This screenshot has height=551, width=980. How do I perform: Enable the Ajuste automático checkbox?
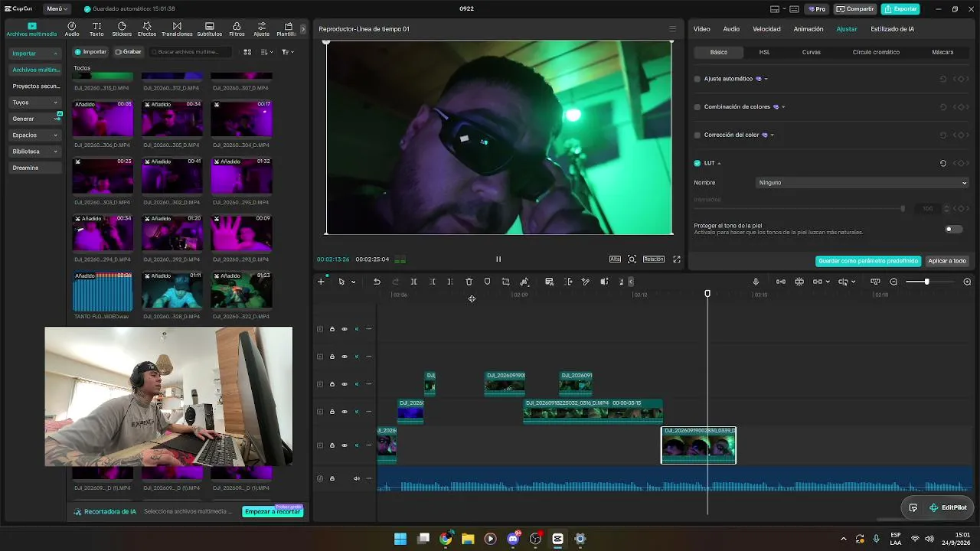click(697, 79)
